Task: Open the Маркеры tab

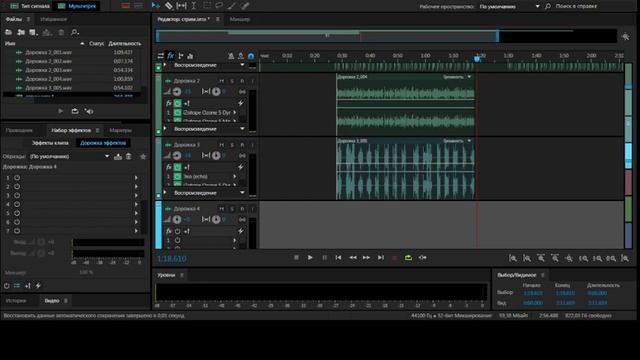Action: pos(120,130)
